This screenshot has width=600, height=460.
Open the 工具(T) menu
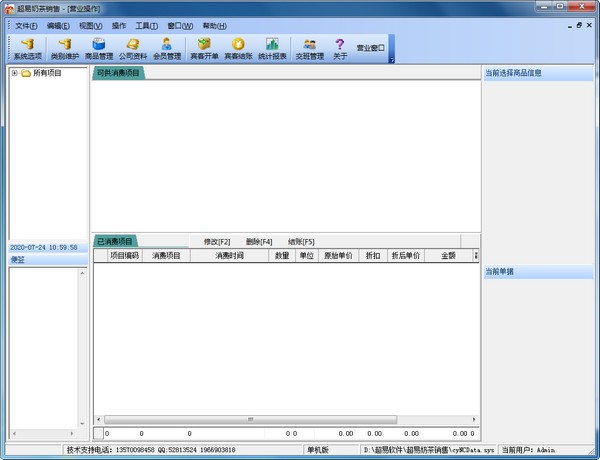coord(147,26)
